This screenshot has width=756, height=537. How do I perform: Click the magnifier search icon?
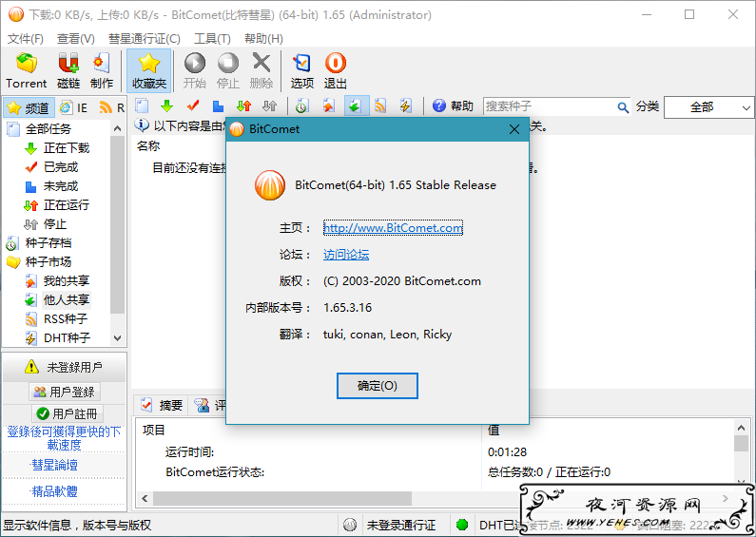pyautogui.click(x=623, y=106)
